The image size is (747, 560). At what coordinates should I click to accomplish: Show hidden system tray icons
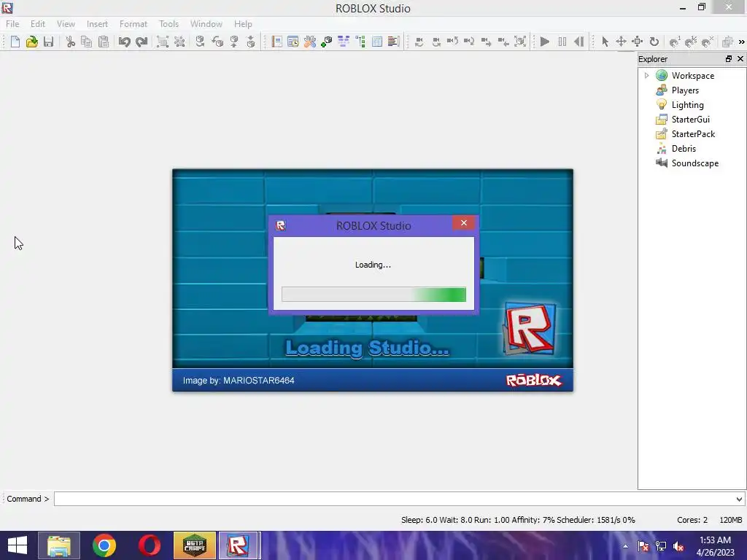pyautogui.click(x=625, y=545)
